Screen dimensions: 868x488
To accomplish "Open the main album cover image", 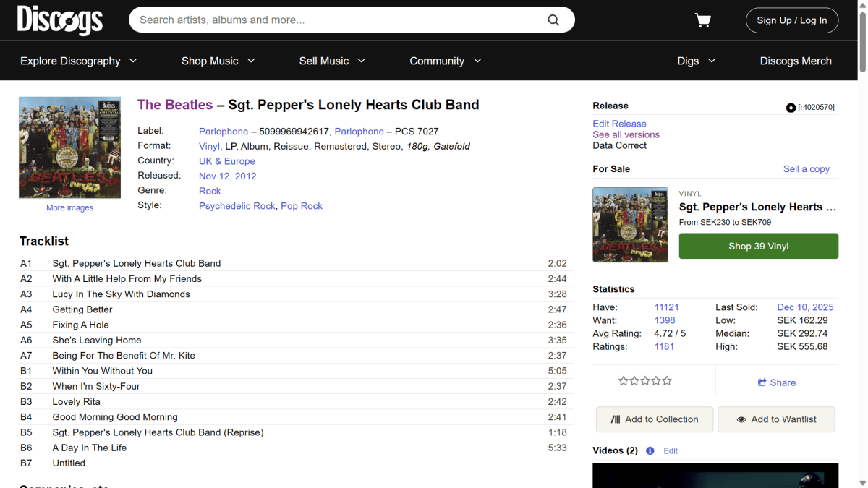I will (69, 147).
